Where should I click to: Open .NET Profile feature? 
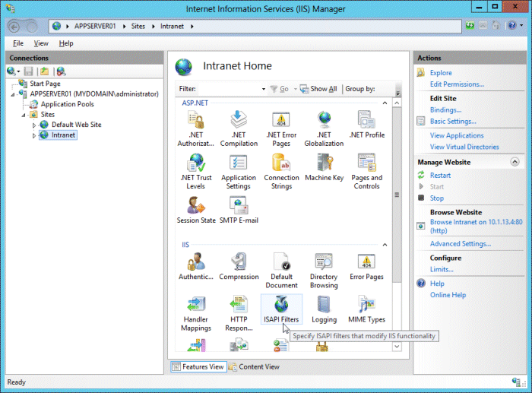pos(367,125)
